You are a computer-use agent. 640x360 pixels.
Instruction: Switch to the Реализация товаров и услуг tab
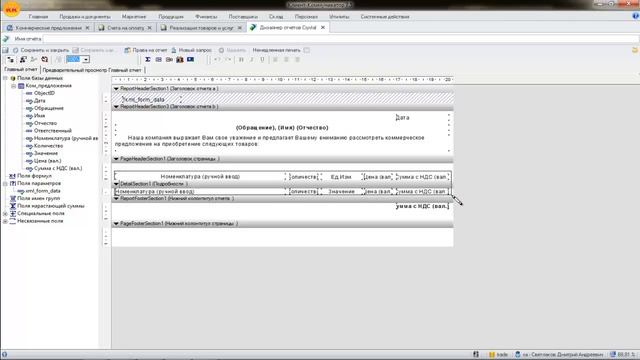(x=201, y=28)
